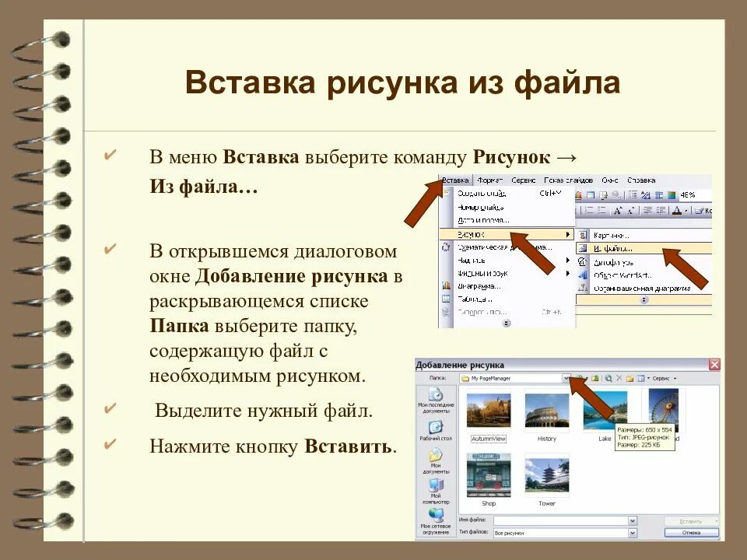Click the color/grayscale toolbar icon
The width and height of the screenshot is (747, 560).
pos(672,194)
